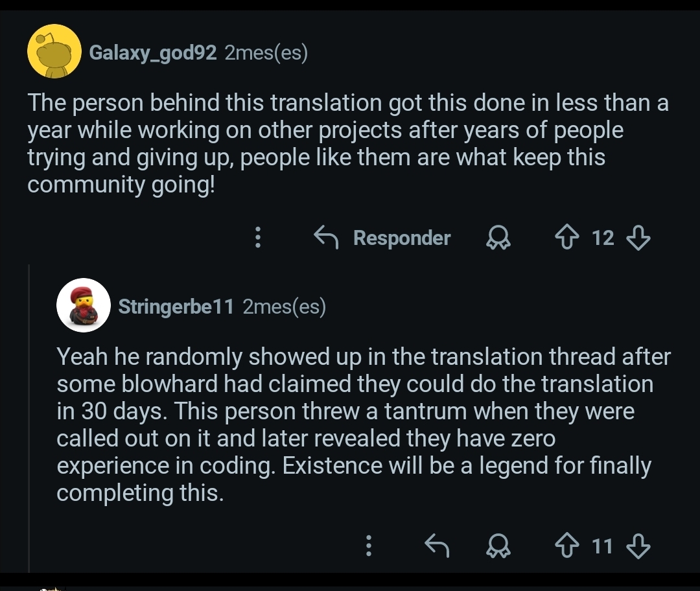Open Galaxy_god92's yellow Snoo avatar
The height and width of the screenshot is (591, 700).
pos(54,52)
